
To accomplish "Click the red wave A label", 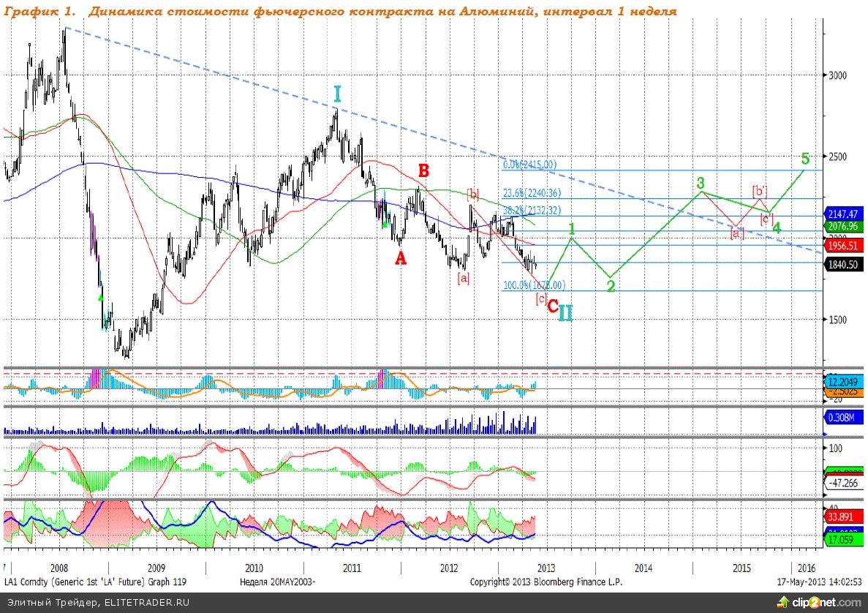I will pyautogui.click(x=400, y=258).
